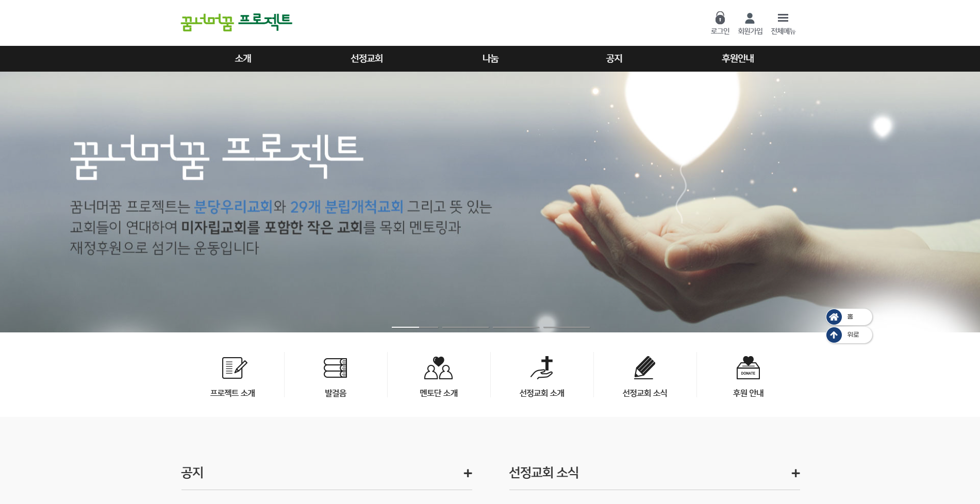Select the second banner slide indicator

click(x=466, y=327)
